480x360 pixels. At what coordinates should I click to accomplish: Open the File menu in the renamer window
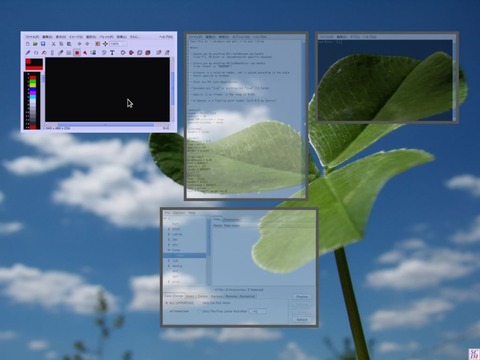(x=167, y=213)
